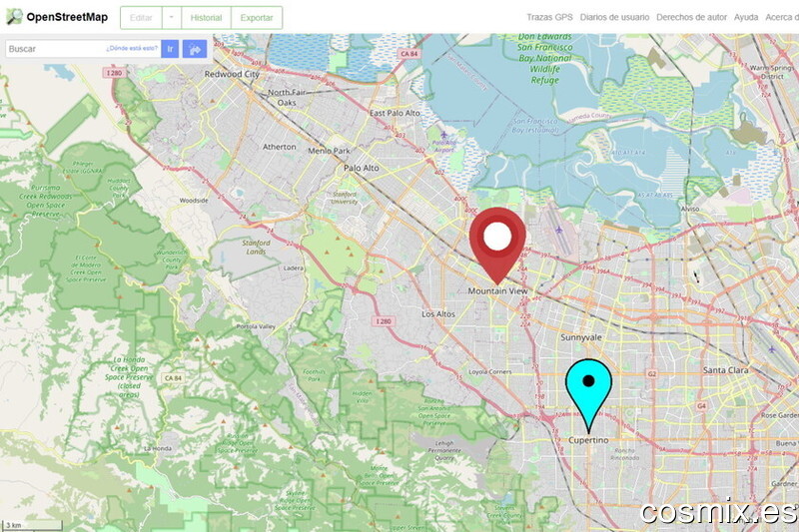Click the Editar button
The width and height of the screenshot is (799, 532).
click(141, 18)
